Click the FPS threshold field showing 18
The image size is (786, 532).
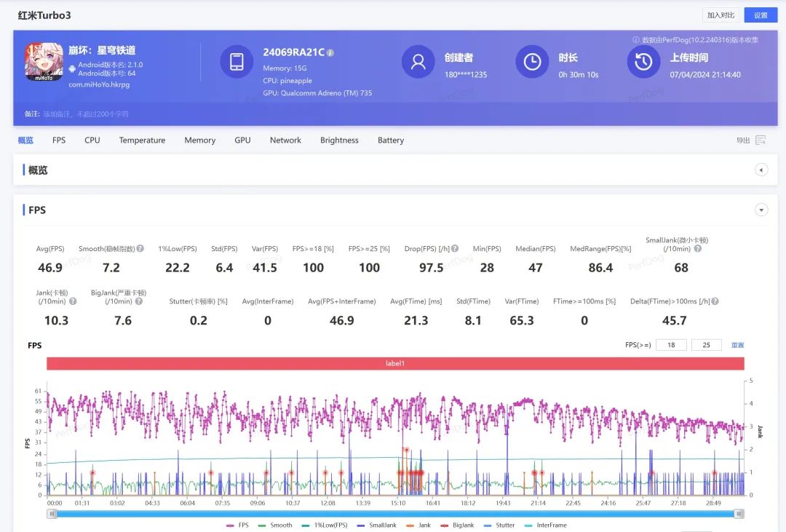click(x=670, y=345)
